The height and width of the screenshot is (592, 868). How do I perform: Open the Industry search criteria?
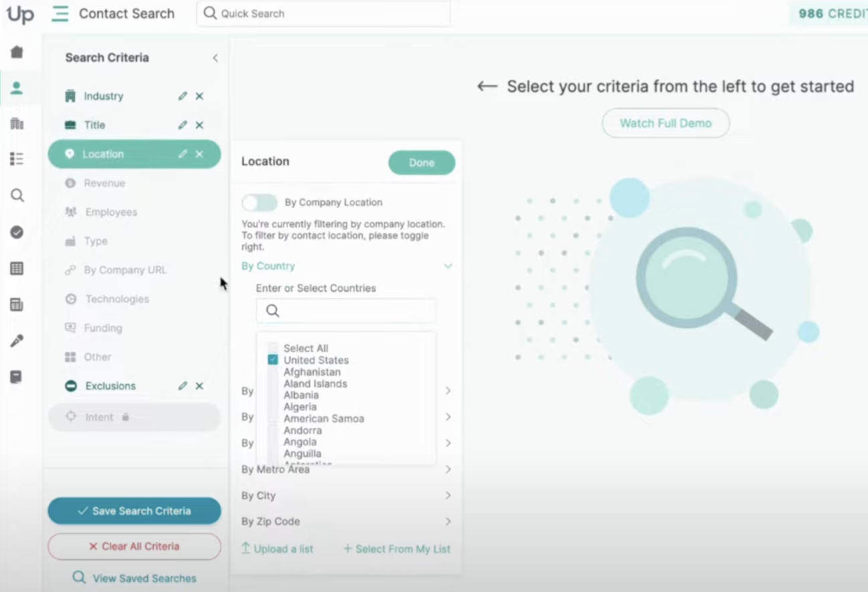pyautogui.click(x=103, y=96)
